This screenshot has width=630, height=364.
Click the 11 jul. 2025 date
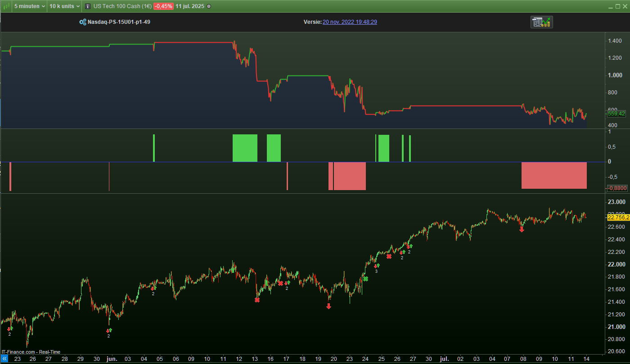coord(189,6)
